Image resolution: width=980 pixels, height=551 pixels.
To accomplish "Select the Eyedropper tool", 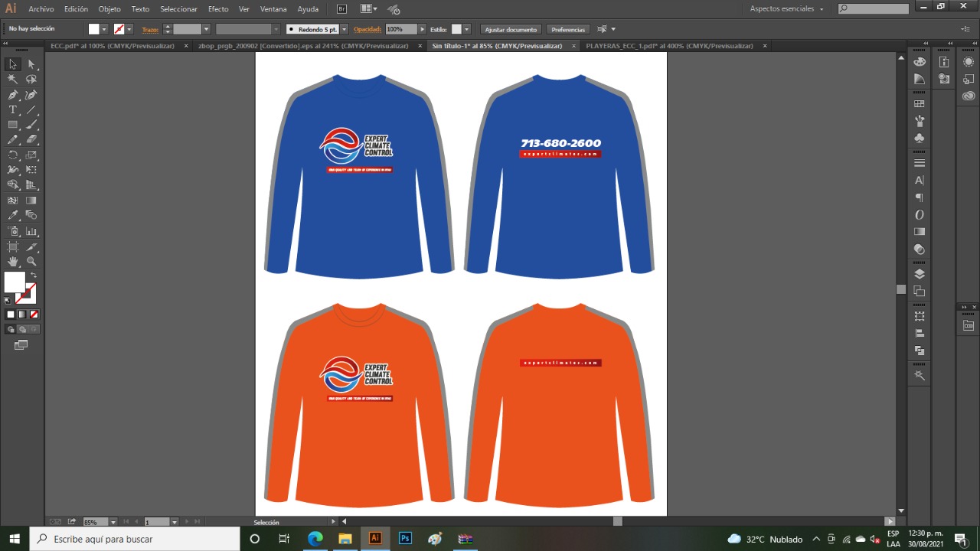I will 13,216.
